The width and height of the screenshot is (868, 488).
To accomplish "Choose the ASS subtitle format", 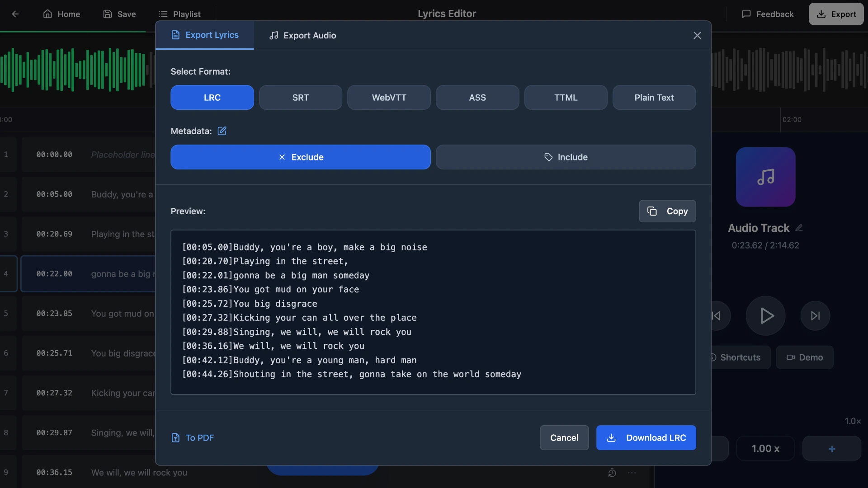I will point(477,97).
